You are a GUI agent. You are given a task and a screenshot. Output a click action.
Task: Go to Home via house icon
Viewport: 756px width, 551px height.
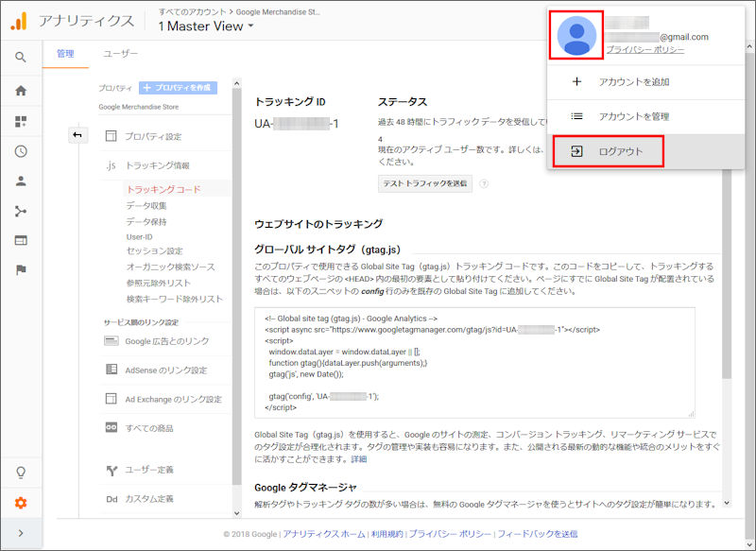click(21, 91)
